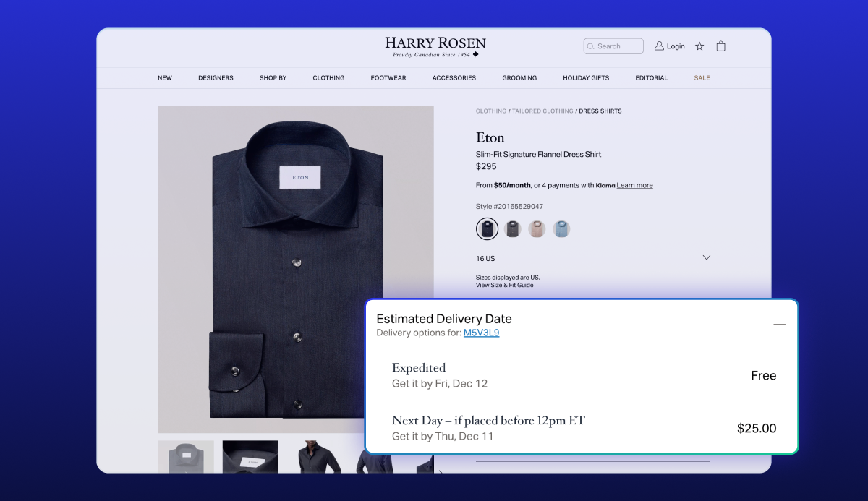Select the charcoal grey color swatch

point(512,229)
